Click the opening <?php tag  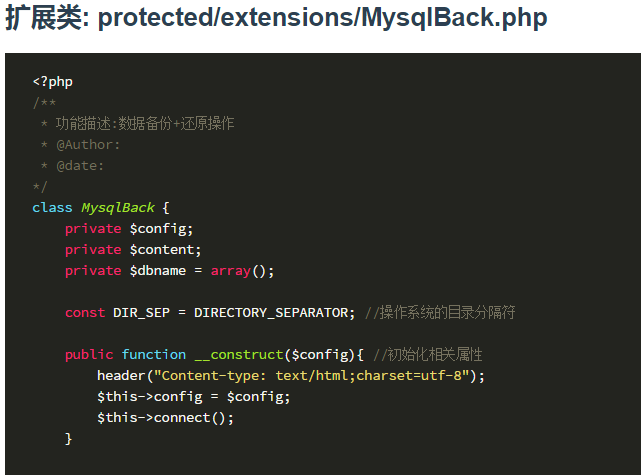tap(52, 81)
